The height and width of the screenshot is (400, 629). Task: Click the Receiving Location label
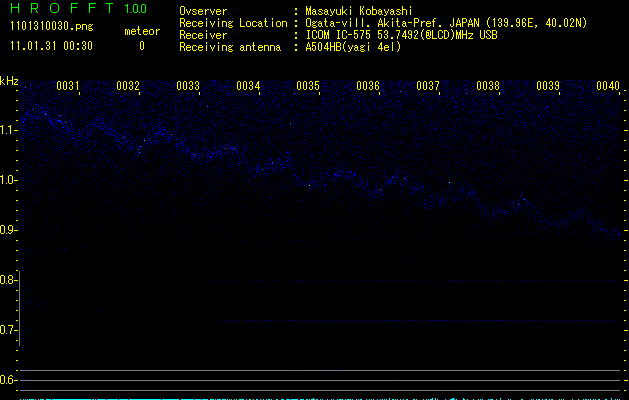click(233, 23)
